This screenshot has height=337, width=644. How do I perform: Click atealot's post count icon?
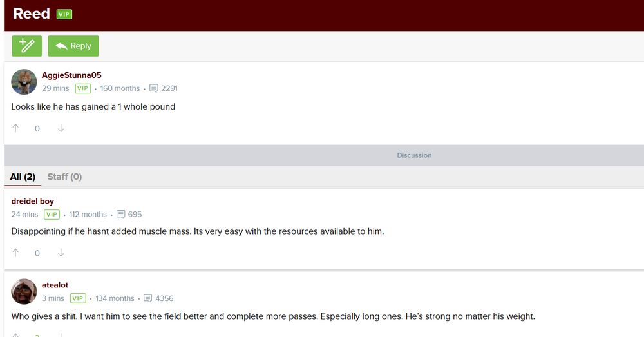click(x=148, y=298)
